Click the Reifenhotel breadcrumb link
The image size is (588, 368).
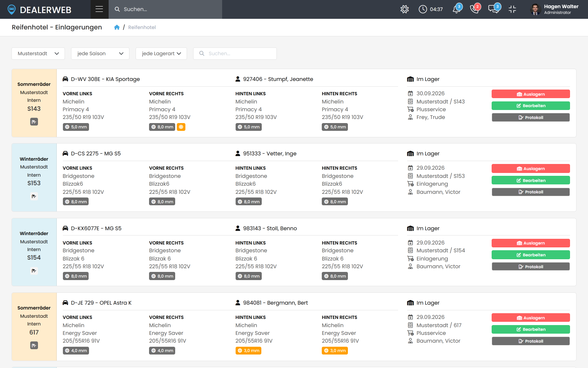coord(142,27)
